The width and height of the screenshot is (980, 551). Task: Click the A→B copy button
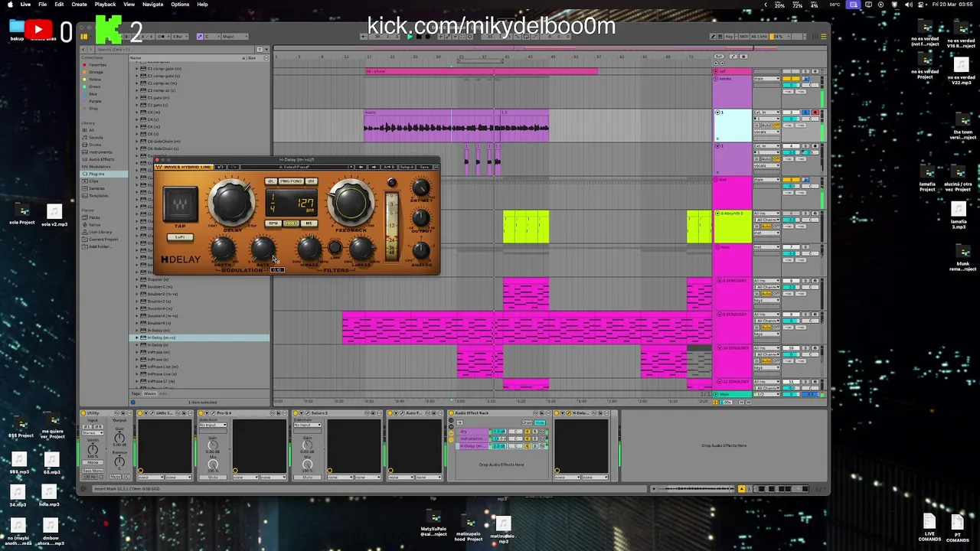pos(389,167)
